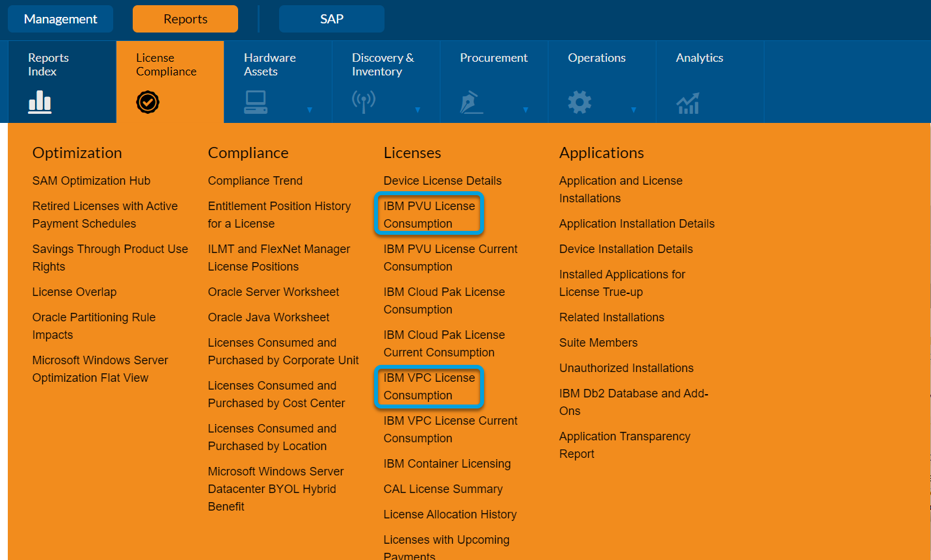Expand the Operations dropdown arrow
Screen dimensions: 931x560
(x=634, y=110)
